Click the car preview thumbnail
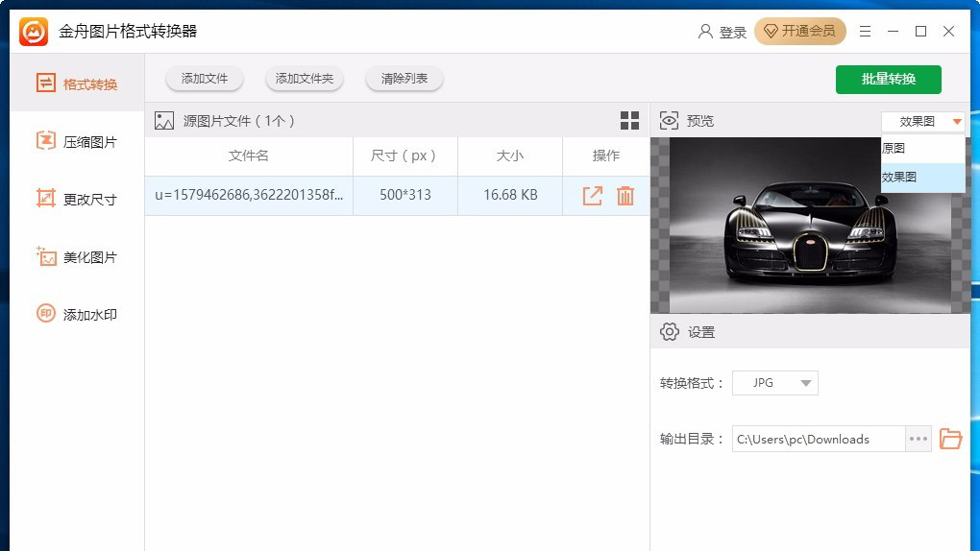The width and height of the screenshot is (980, 551). point(811,225)
